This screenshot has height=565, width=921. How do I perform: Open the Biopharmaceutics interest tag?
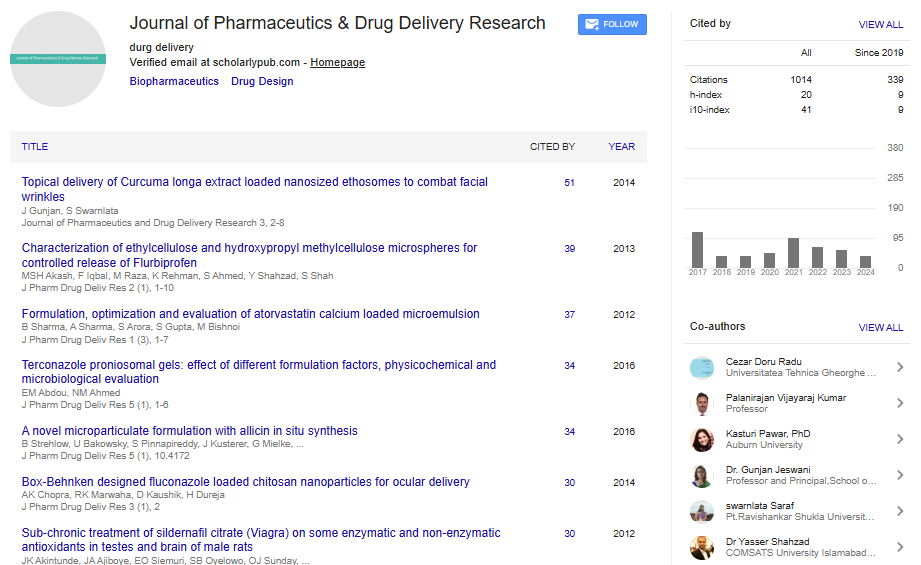(174, 81)
